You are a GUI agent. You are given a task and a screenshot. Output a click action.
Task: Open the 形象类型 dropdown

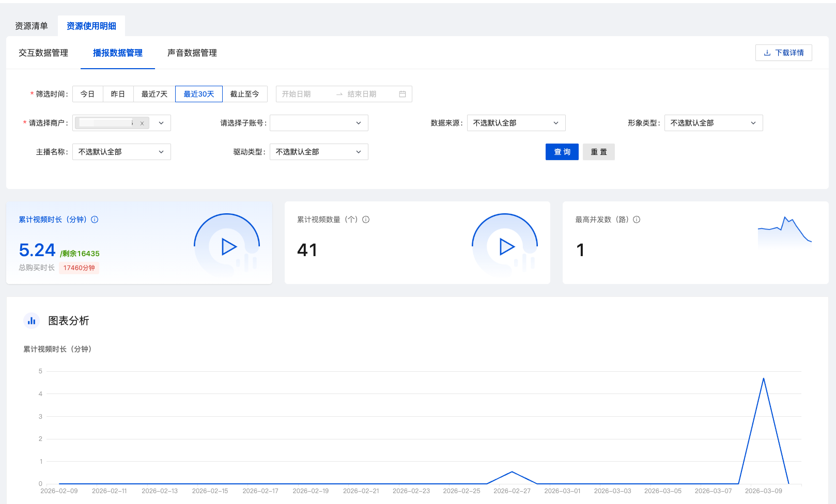coord(713,123)
